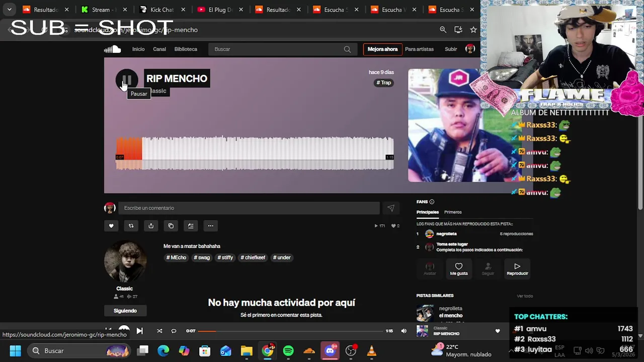Open Discord from the taskbar
Screen dimensions: 644x362
(x=330, y=351)
